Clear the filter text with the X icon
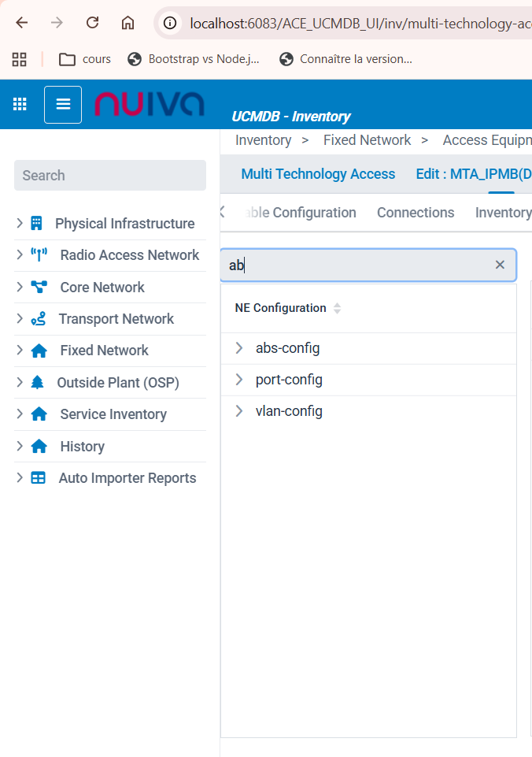The height and width of the screenshot is (757, 532). click(x=500, y=265)
